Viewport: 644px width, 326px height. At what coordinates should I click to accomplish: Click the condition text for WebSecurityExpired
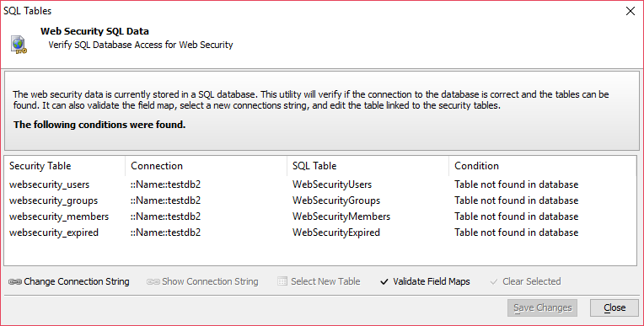click(x=516, y=232)
